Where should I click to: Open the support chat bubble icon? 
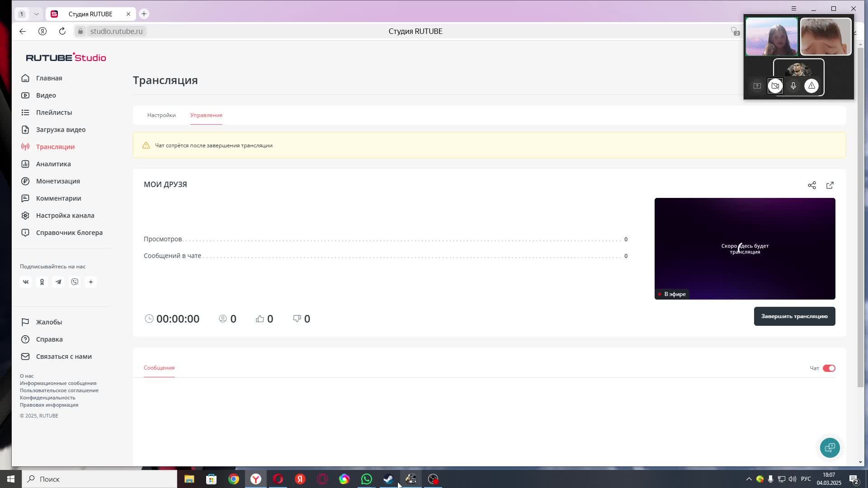click(830, 448)
